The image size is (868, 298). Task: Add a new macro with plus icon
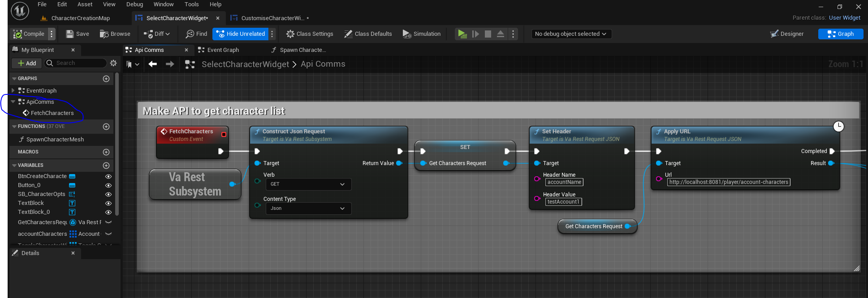(106, 152)
